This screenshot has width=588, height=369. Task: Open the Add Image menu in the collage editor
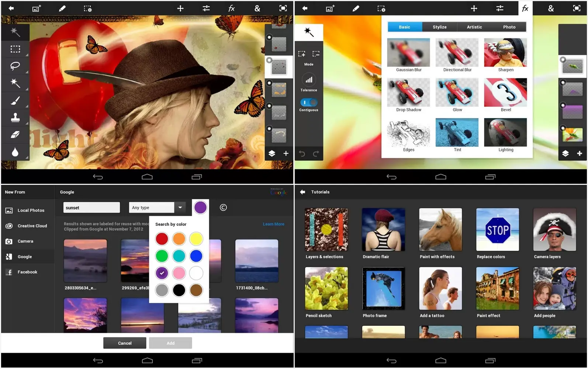point(37,8)
